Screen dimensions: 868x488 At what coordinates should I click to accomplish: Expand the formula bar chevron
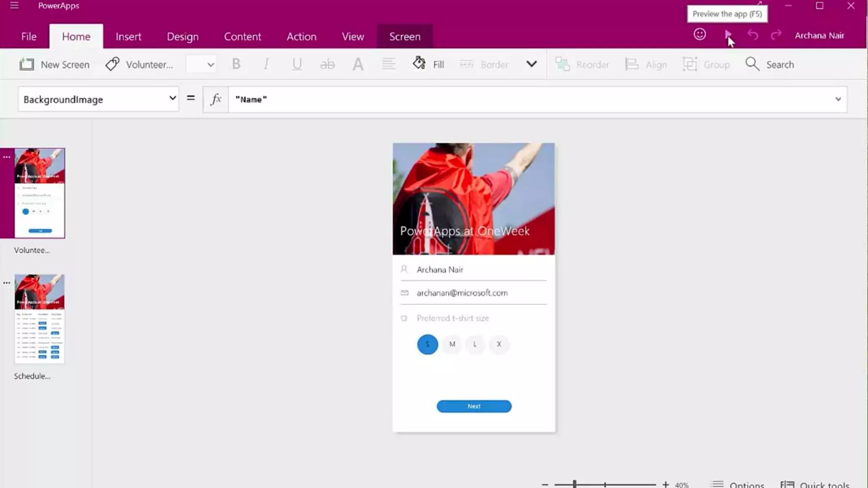click(838, 99)
